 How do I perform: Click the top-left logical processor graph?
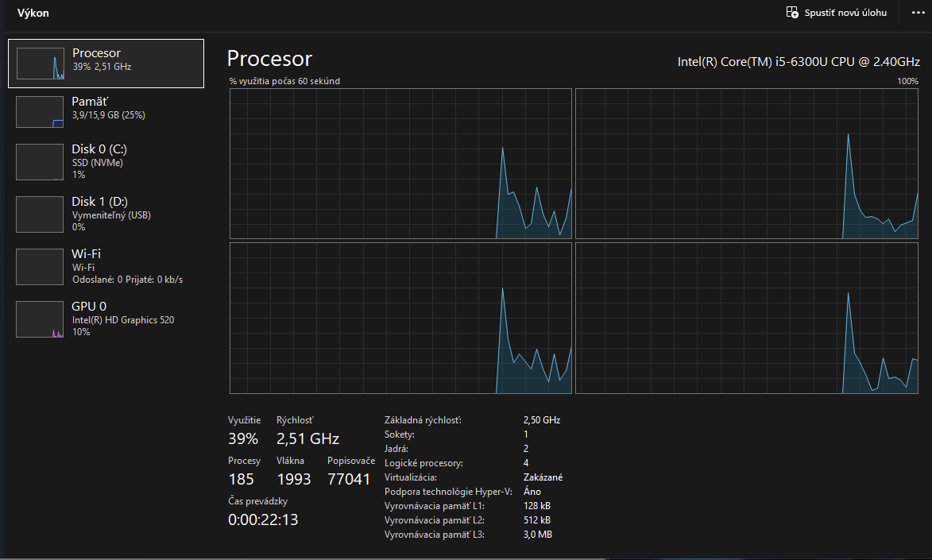pyautogui.click(x=400, y=164)
